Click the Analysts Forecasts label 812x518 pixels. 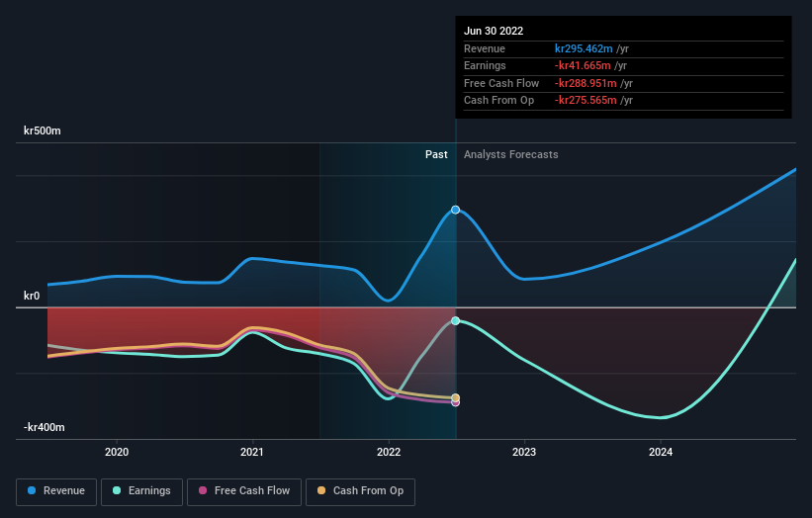point(510,154)
